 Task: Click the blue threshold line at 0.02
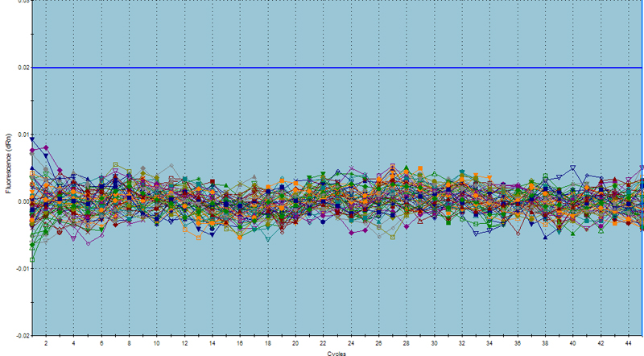[322, 68]
